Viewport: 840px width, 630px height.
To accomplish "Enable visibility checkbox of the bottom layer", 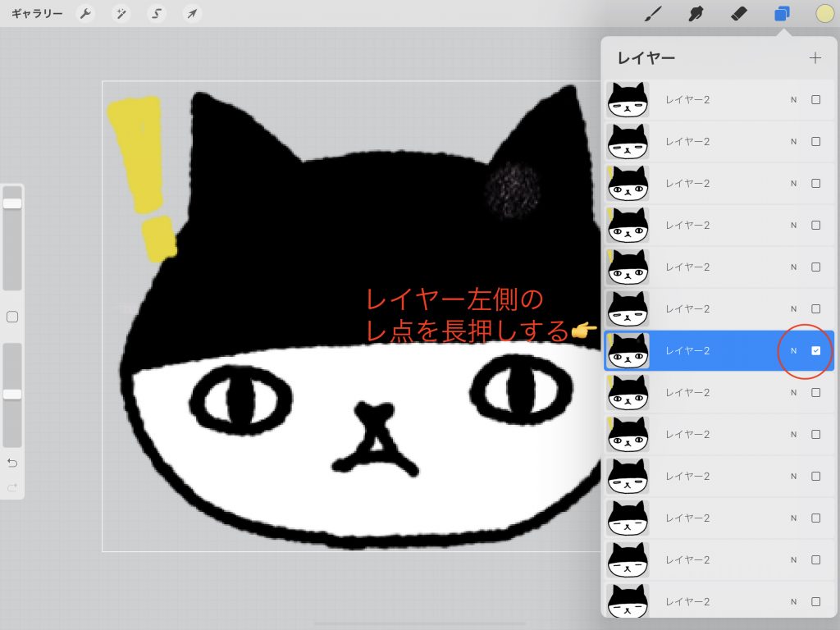I will pyautogui.click(x=815, y=601).
